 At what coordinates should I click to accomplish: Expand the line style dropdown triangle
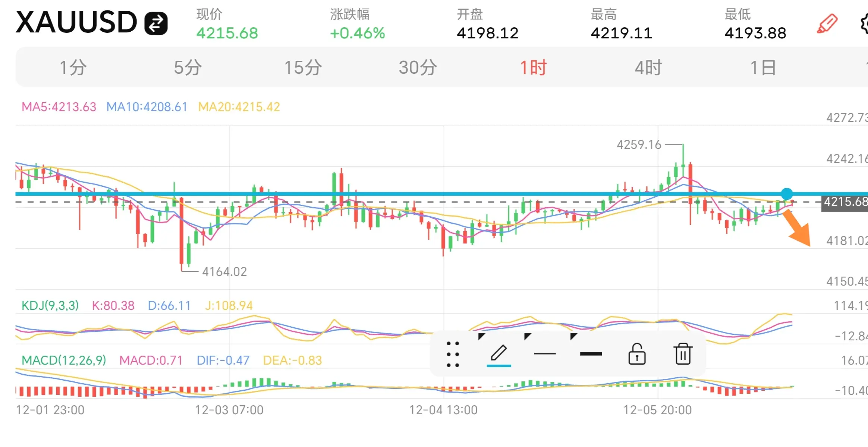[x=527, y=336]
